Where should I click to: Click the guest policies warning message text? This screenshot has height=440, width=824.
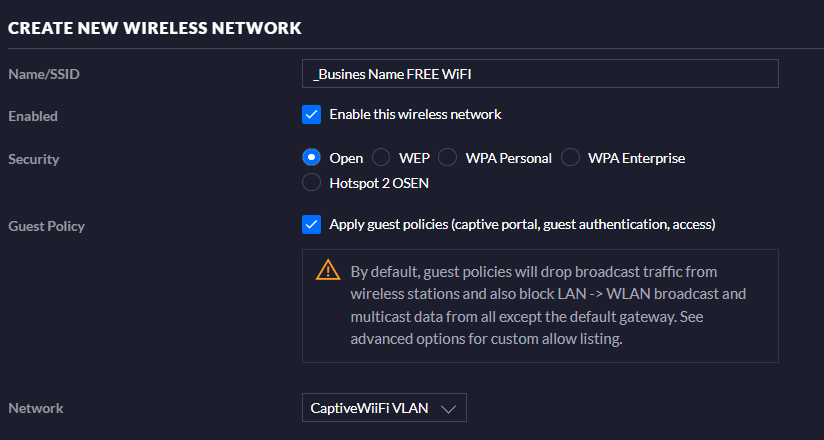tap(548, 305)
